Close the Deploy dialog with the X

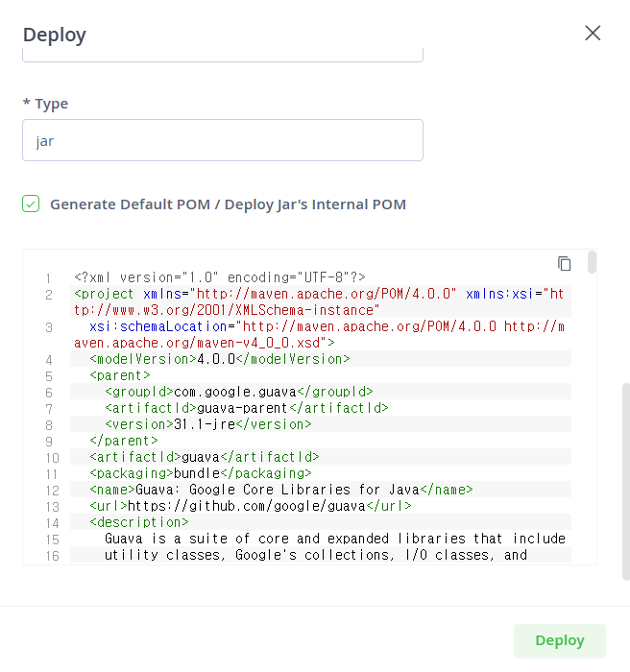coord(593,33)
